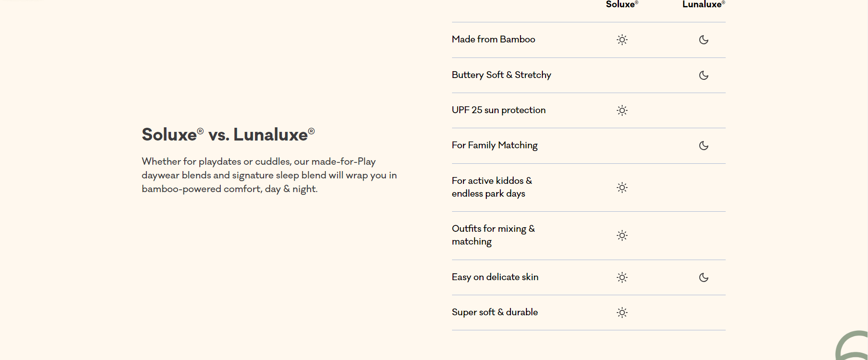Click the sun icon for active kiddos row
This screenshot has width=868, height=360.
(622, 188)
